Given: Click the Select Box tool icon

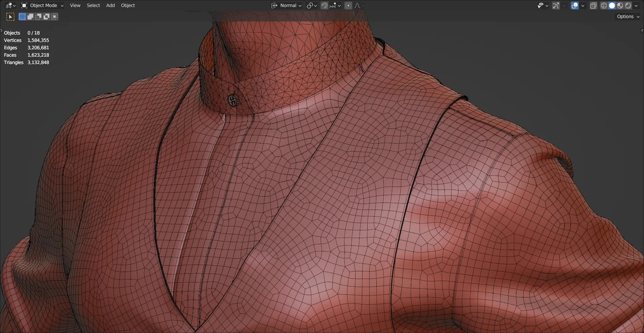Looking at the screenshot, I should pyautogui.click(x=10, y=16).
